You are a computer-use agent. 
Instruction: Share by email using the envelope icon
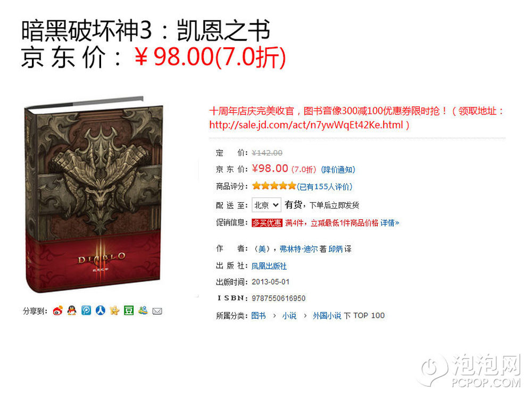pos(157,311)
